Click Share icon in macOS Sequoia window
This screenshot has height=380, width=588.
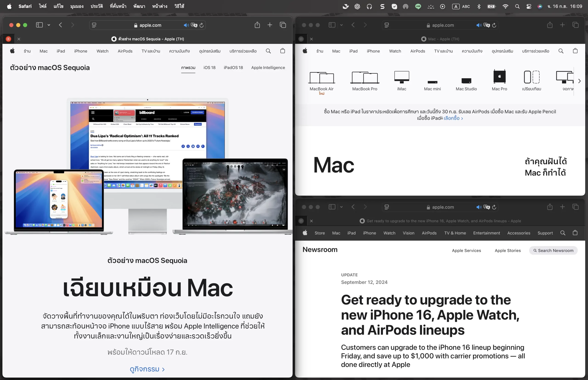257,25
